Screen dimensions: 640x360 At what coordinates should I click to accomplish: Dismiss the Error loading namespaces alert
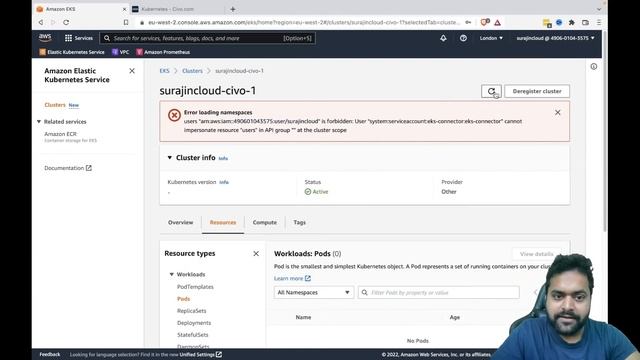558,112
